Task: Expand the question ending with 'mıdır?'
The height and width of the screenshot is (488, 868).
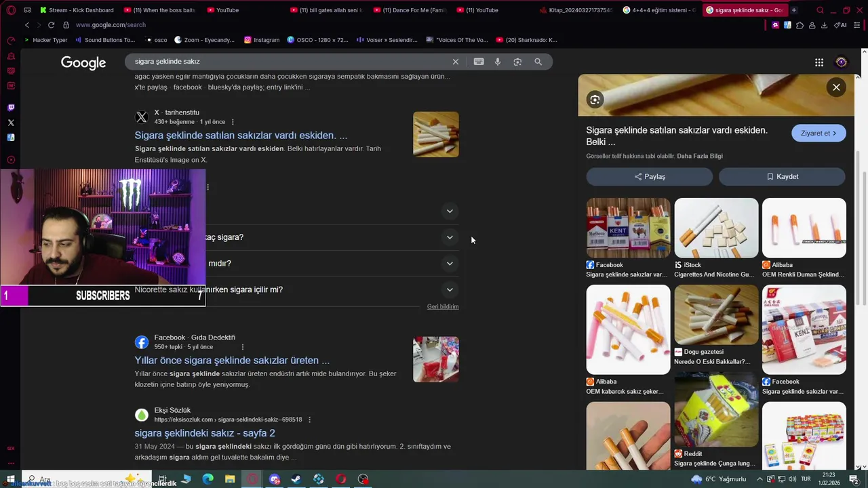Action: pyautogui.click(x=450, y=264)
